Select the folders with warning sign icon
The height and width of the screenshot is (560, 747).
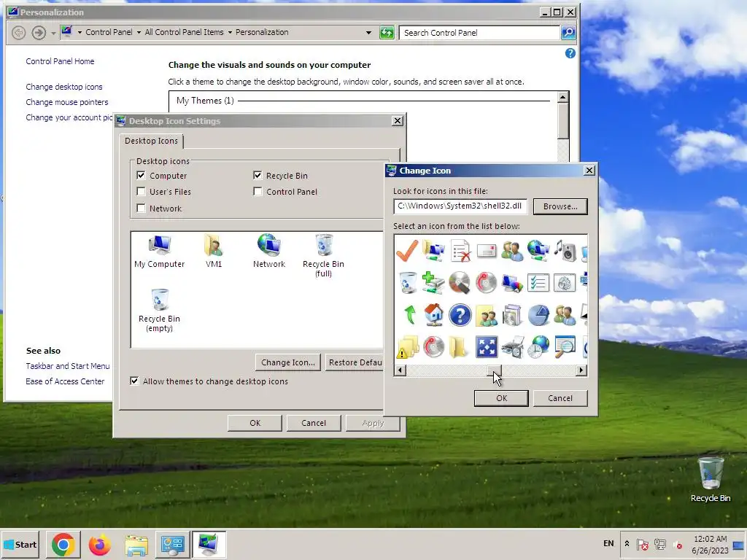(407, 347)
